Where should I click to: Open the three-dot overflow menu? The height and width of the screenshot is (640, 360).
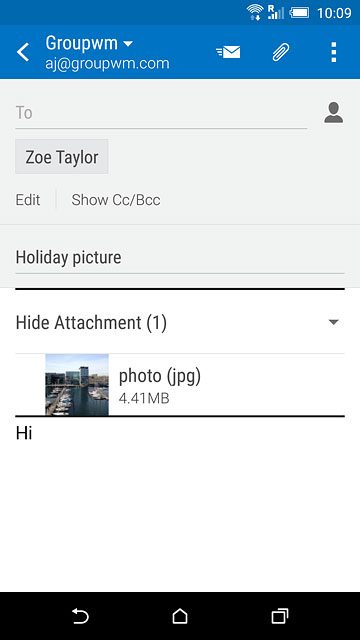[333, 52]
